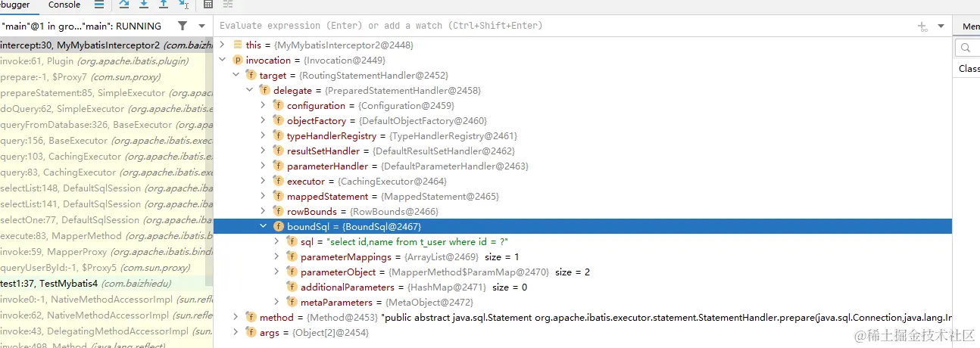Viewport: 980px width, 348px height.
Task: Click the Trace Current Stream Chain icon
Action: tap(228, 5)
